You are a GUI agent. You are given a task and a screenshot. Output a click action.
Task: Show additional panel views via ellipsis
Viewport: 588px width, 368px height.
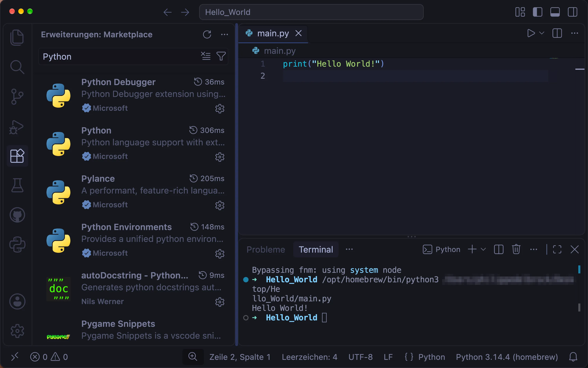coord(349,249)
